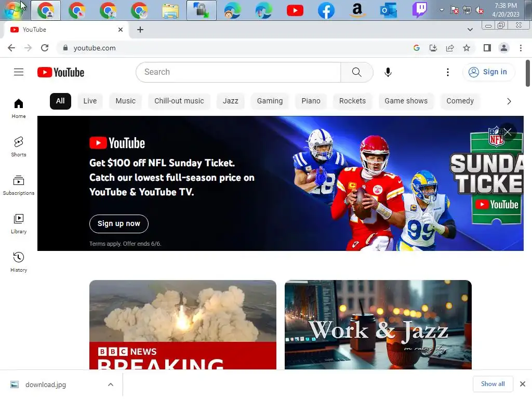Image resolution: width=532 pixels, height=399 pixels.
Task: Open Amazon shortcut in taskbar
Action: [357, 10]
